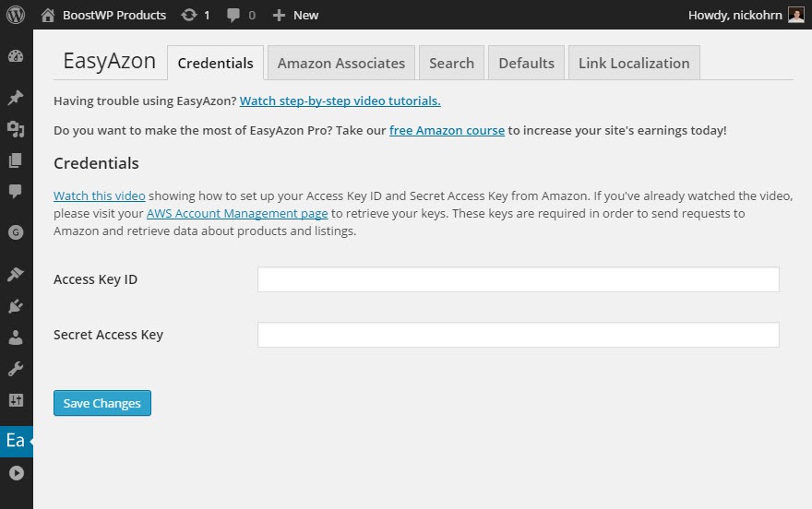The height and width of the screenshot is (509, 812).
Task: Open the Users person icon in sidebar
Action: [x=16, y=337]
